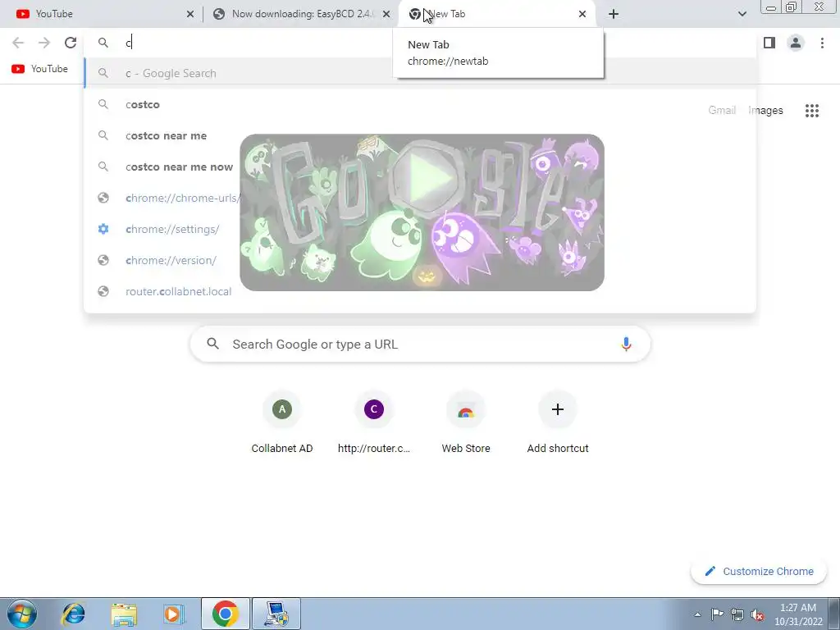The height and width of the screenshot is (630, 840).
Task: Click the Gmail link
Action: point(722,111)
